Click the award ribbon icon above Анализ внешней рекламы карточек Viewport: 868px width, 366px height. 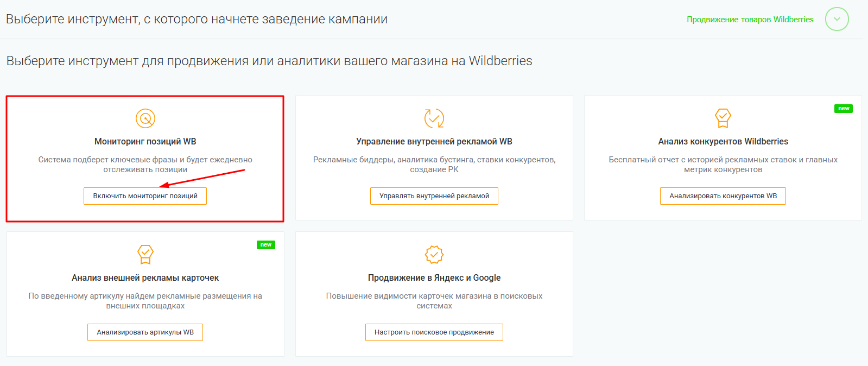pyautogui.click(x=145, y=254)
